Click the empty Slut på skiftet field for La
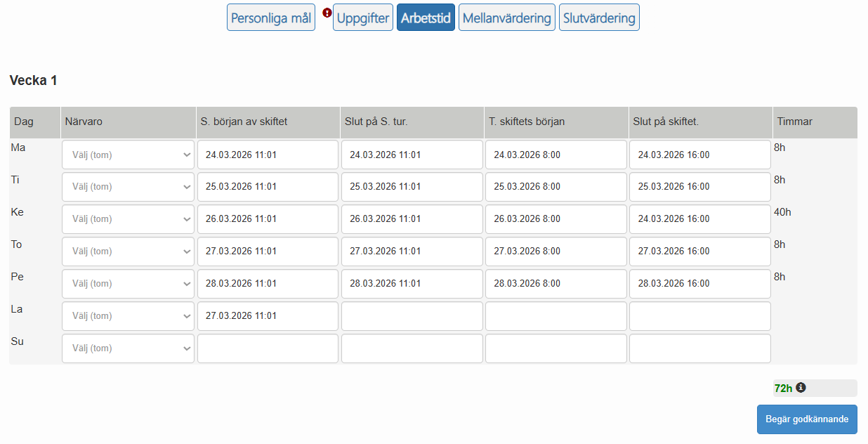 [x=699, y=315]
